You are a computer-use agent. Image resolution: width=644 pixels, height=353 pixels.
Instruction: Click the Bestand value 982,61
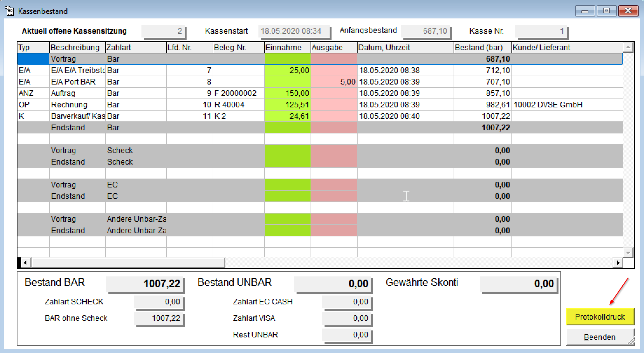[x=483, y=105]
